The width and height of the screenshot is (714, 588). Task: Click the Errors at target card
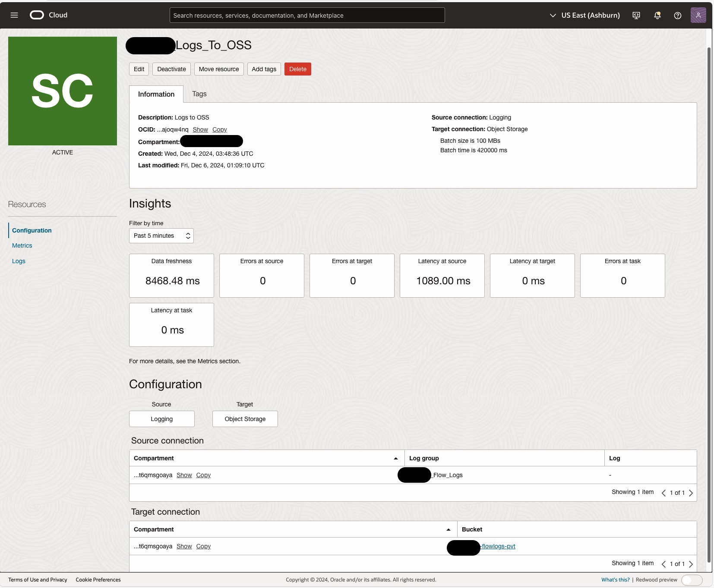pos(352,276)
